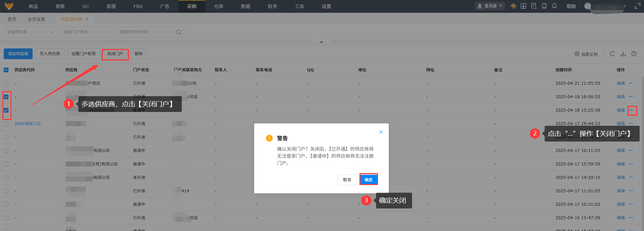Open the 全部门户状态 dropdown

coord(87,32)
